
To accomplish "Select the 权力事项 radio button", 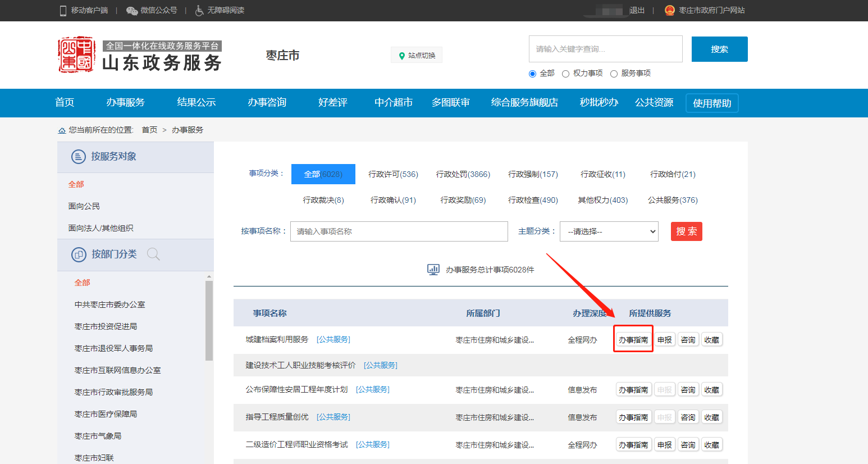I will tap(565, 74).
